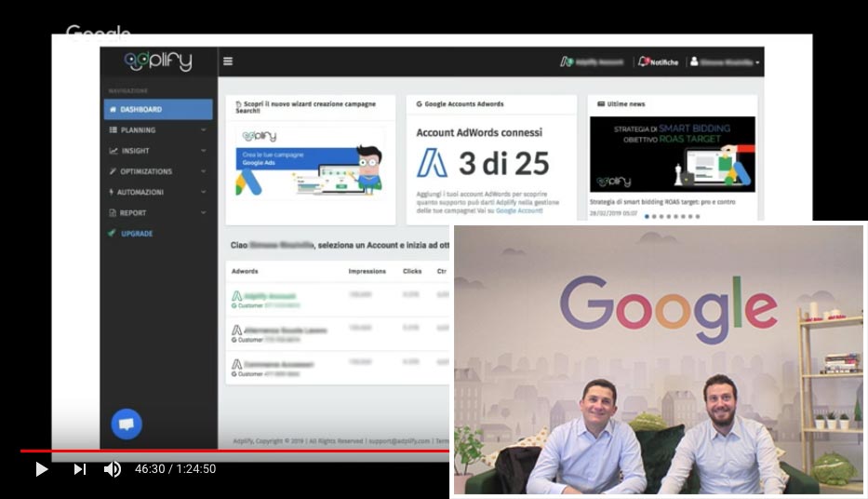Open the blue chat bubble
This screenshot has height=499, width=868.
pyautogui.click(x=127, y=425)
